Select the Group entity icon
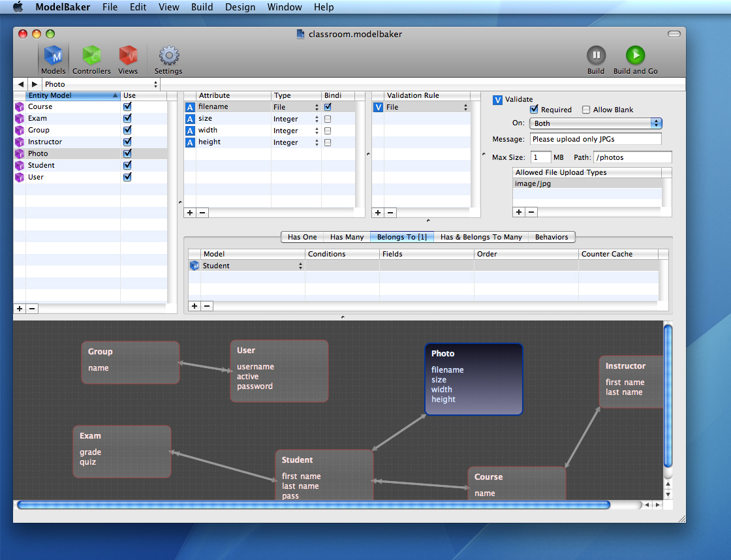This screenshot has height=560, width=731. coord(20,130)
